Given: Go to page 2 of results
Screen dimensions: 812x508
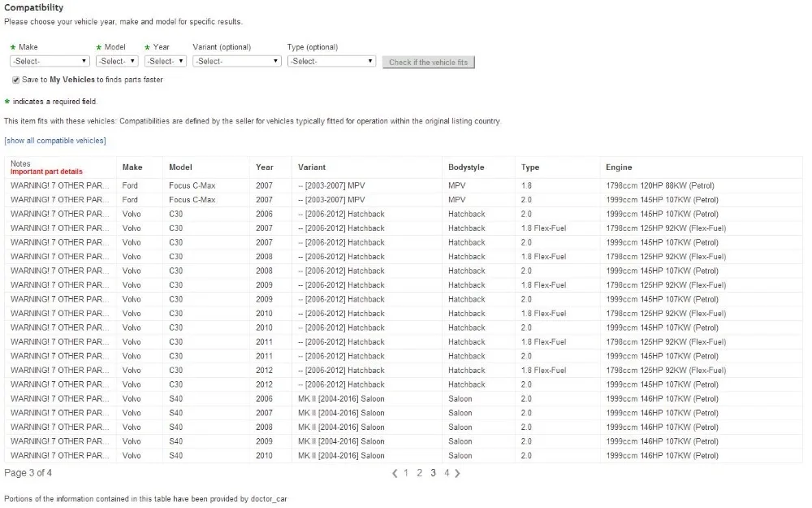Looking at the screenshot, I should [x=420, y=473].
